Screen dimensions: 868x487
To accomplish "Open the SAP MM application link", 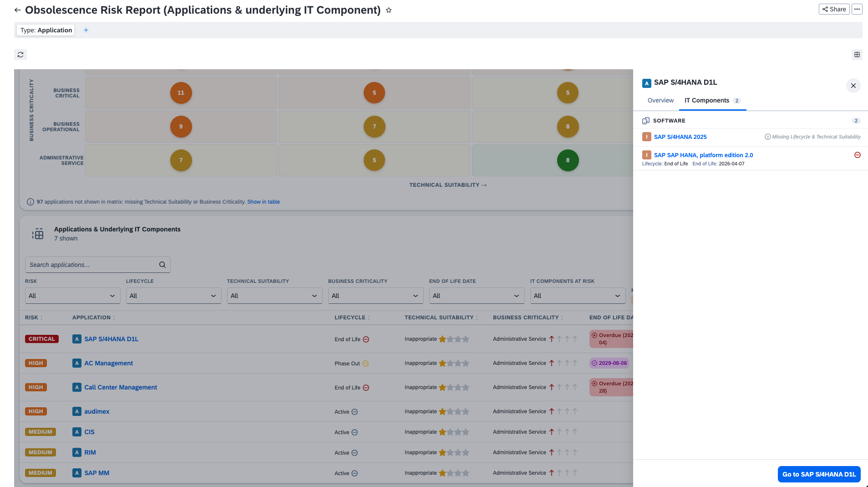I will (x=96, y=473).
